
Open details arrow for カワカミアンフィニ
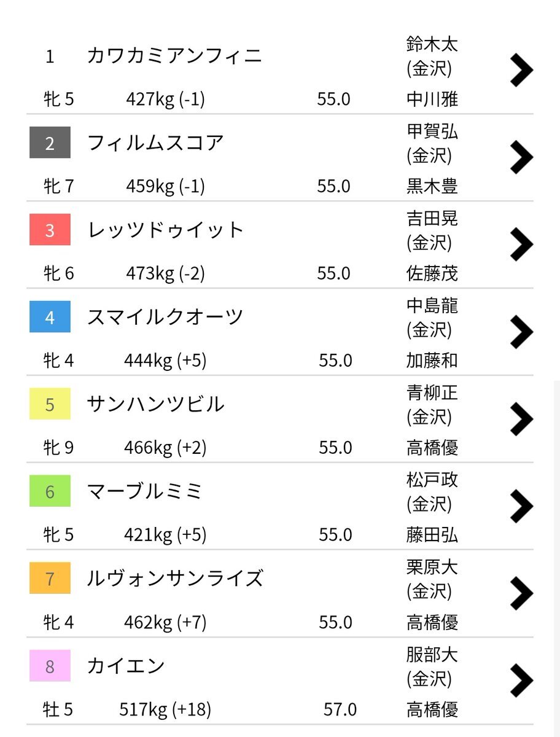tap(521, 71)
